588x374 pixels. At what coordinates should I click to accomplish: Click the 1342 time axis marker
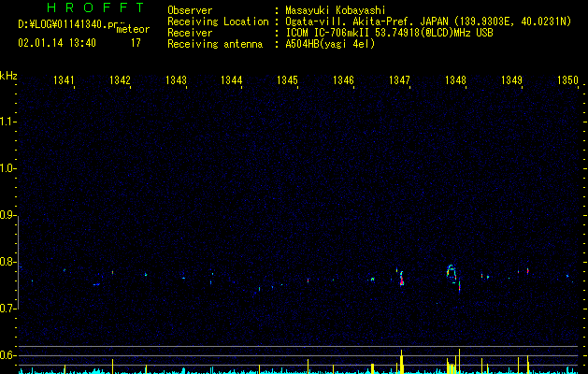(x=120, y=80)
